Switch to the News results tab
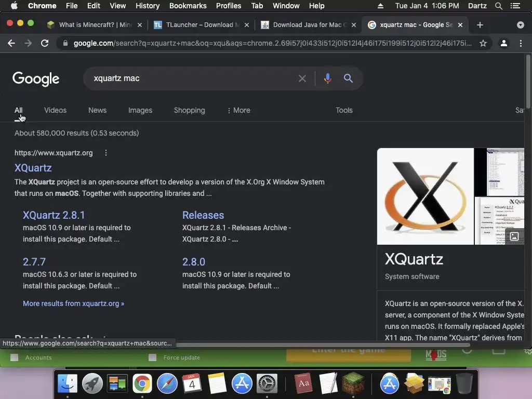The height and width of the screenshot is (399, 532). click(x=97, y=110)
